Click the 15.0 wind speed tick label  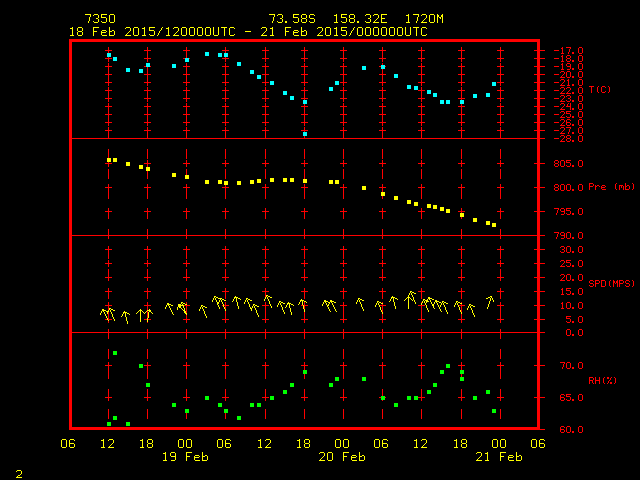(571, 292)
